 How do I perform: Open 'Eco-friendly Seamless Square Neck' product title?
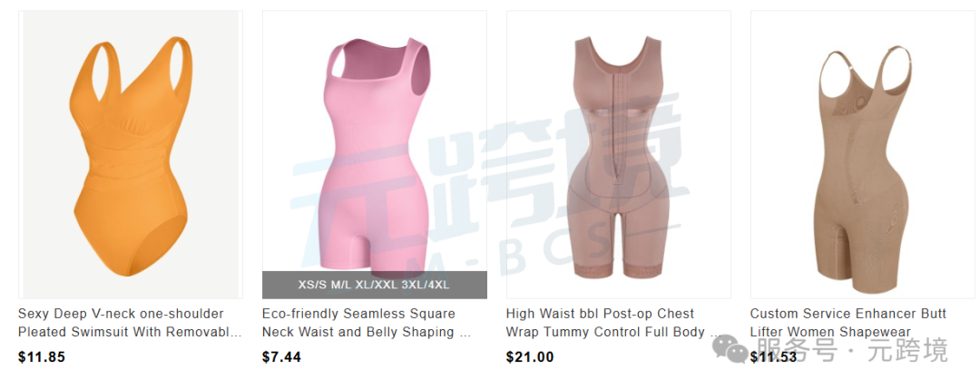(367, 323)
